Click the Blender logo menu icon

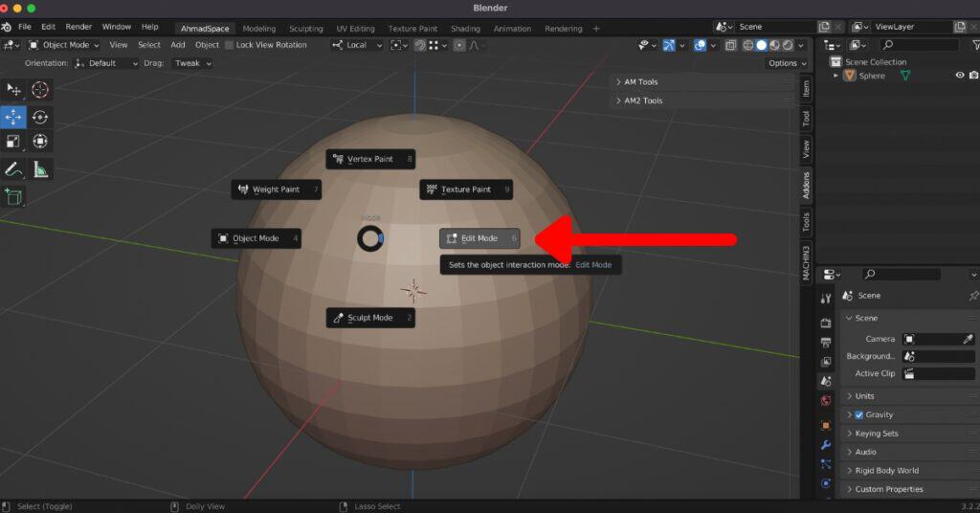pyautogui.click(x=7, y=27)
